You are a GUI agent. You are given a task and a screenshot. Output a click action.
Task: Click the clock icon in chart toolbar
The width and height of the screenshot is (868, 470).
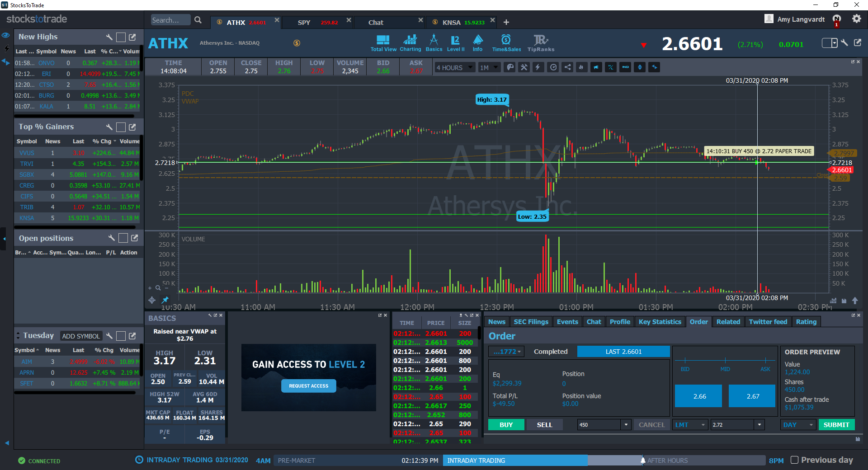click(x=553, y=67)
